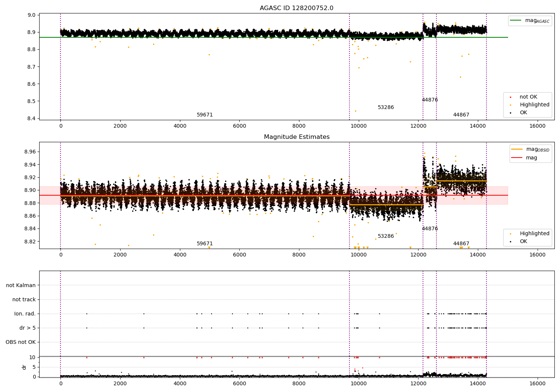
Task: Select the "Ion. rad." axis label
Action: click(25, 314)
